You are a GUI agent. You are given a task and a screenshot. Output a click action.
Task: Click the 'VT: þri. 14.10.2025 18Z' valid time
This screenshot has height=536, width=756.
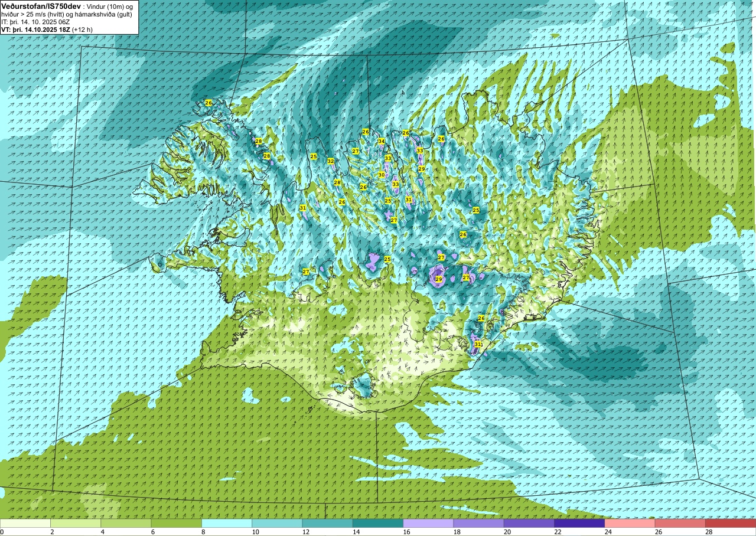(35, 29)
